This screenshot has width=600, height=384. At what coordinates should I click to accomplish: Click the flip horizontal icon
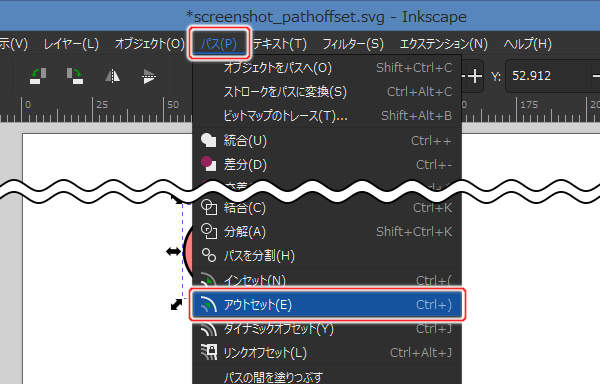click(112, 76)
